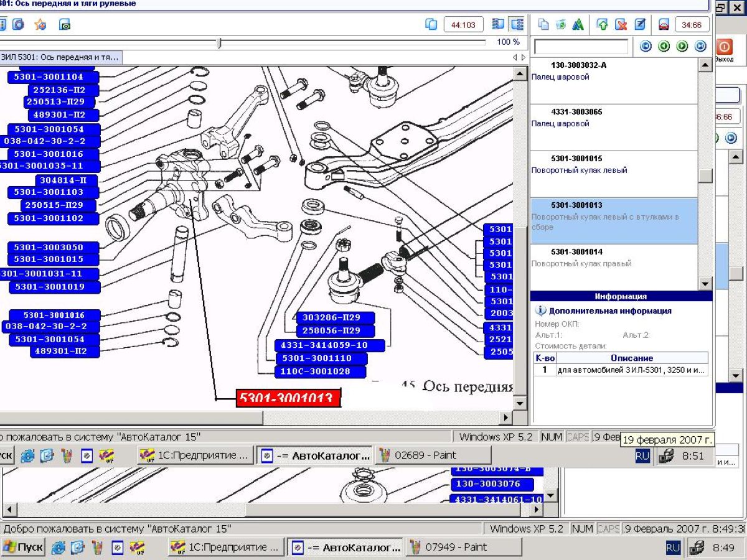This screenshot has width=747, height=560.
Task: Select diagram label 5301-3003050
Action: point(54,248)
